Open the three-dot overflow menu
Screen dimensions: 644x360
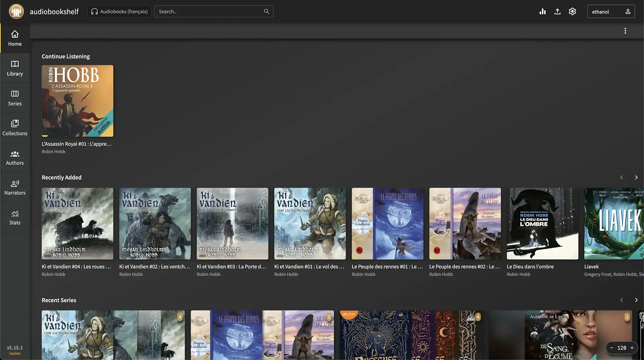pyautogui.click(x=625, y=31)
